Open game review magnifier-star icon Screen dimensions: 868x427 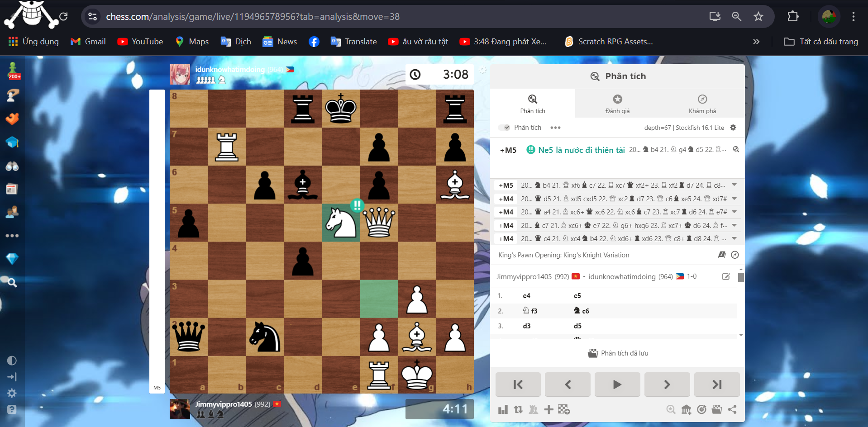671,410
